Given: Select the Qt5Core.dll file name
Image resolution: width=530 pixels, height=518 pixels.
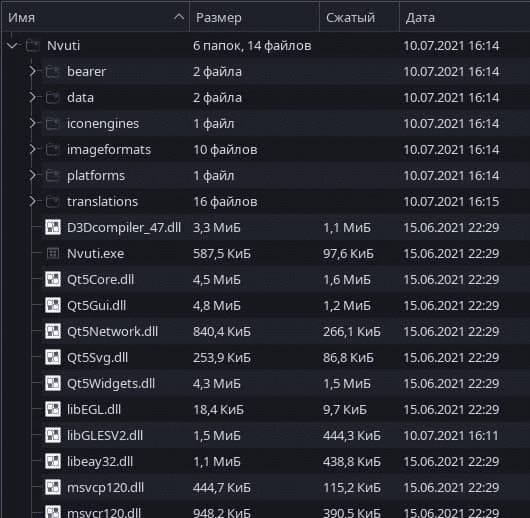Looking at the screenshot, I should [100, 280].
